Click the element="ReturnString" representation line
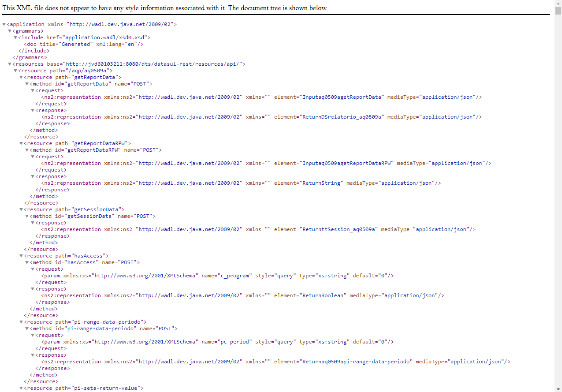This screenshot has width=562, height=392. 241,183
